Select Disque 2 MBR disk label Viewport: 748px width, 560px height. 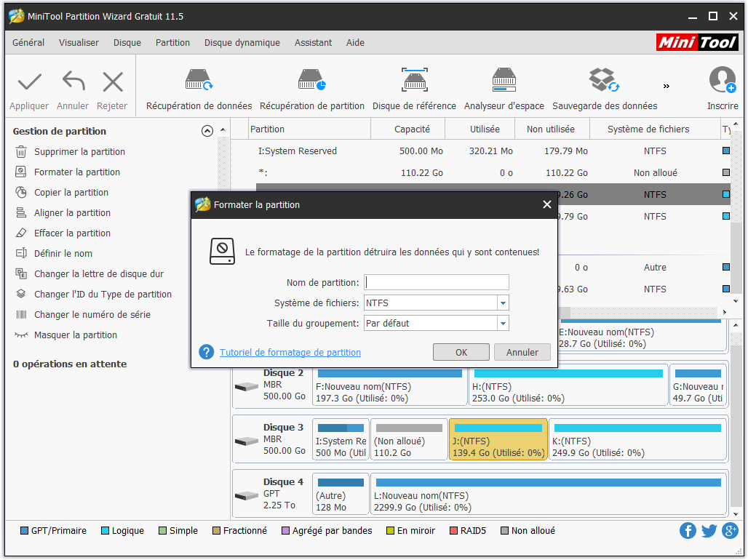click(271, 385)
